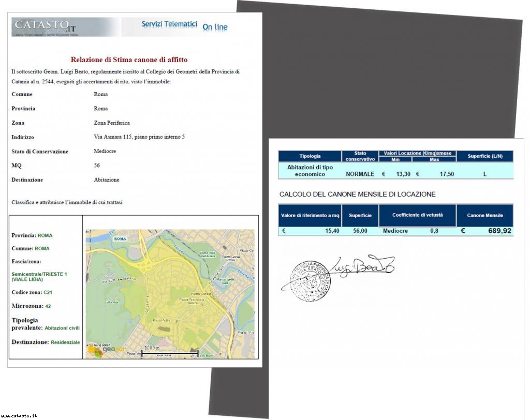The width and height of the screenshot is (530, 420).
Task: Click the Via Asmara 115 address text
Action: point(139,137)
